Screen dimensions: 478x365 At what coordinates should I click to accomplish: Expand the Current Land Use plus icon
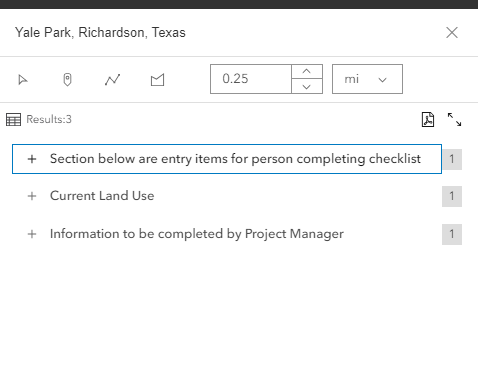32,196
